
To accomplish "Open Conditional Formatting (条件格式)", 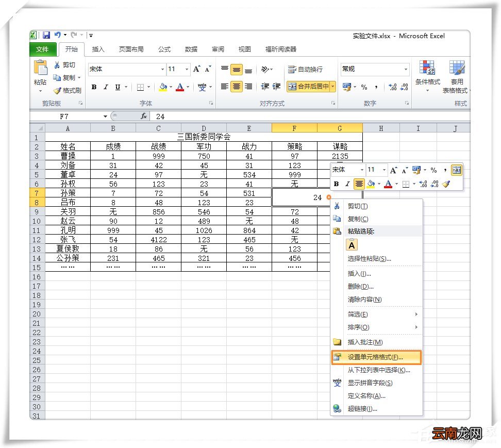I will pyautogui.click(x=427, y=76).
